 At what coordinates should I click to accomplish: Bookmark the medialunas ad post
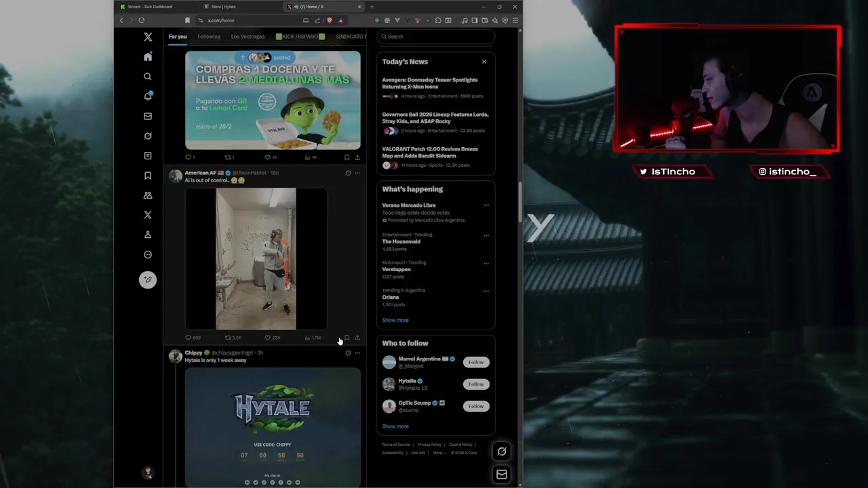pos(347,157)
